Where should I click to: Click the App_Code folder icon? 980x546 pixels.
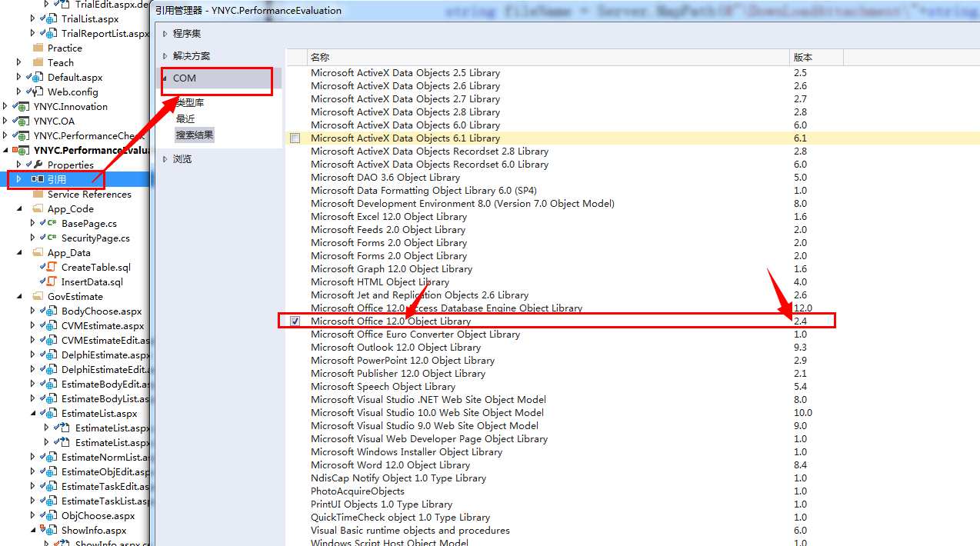(x=39, y=208)
